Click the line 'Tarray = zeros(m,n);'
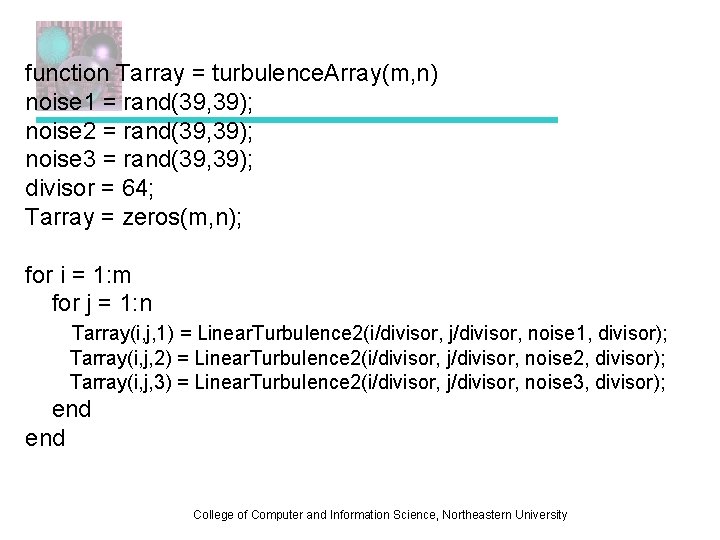Viewport: 720px width, 540px height. tap(133, 218)
